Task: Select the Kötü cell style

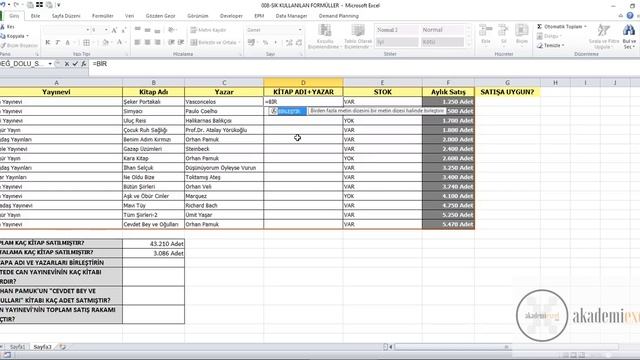Action: (x=442, y=42)
